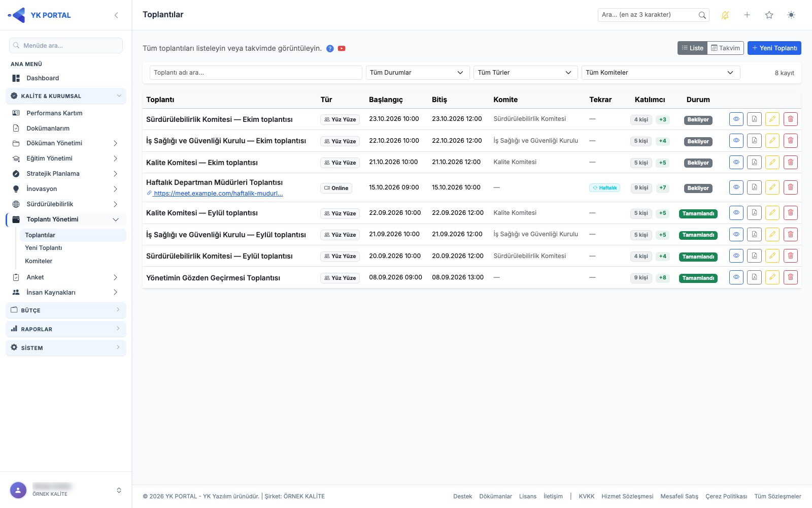View İş Sağlığı Eylül toplantısı details
The width and height of the screenshot is (812, 508).
click(736, 235)
